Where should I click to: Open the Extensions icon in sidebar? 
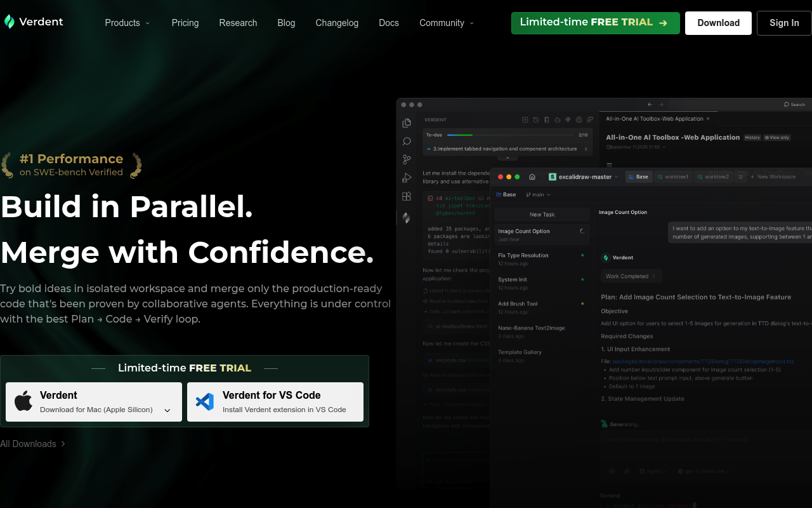point(407,197)
